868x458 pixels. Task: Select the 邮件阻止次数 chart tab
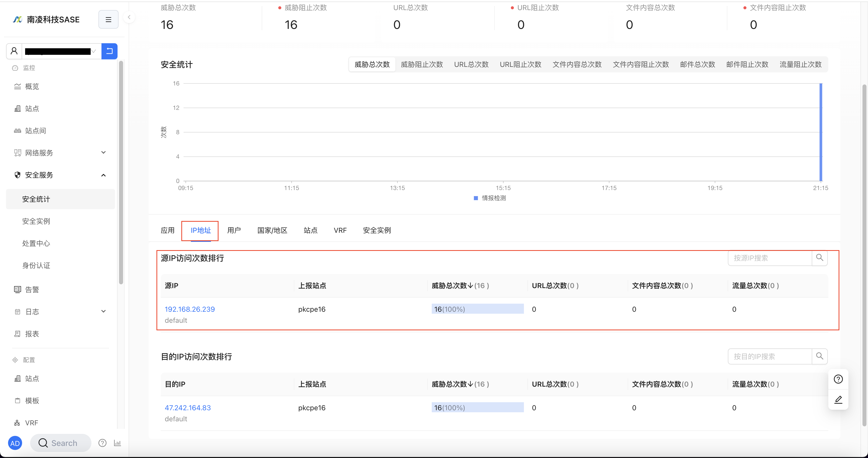747,64
